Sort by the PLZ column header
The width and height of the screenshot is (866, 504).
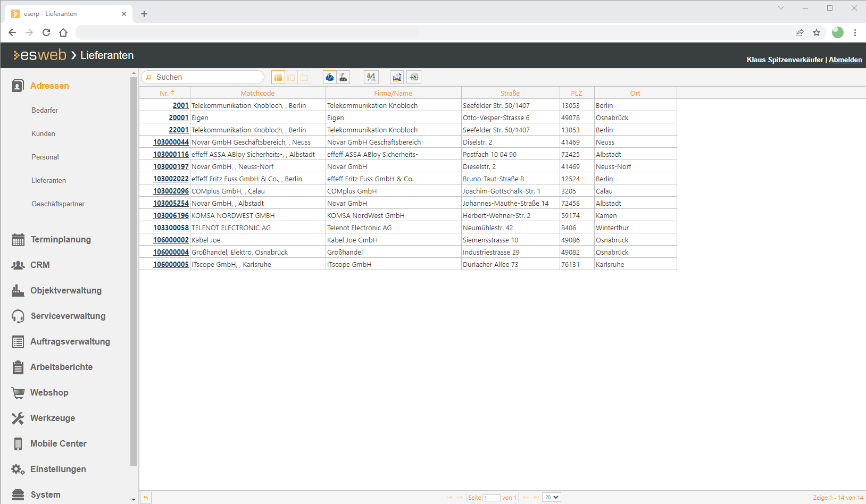click(577, 93)
